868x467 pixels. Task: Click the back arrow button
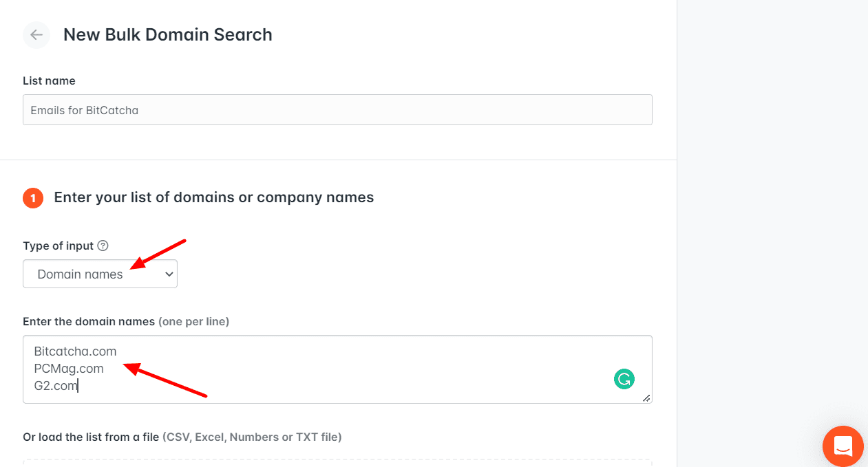(x=36, y=35)
